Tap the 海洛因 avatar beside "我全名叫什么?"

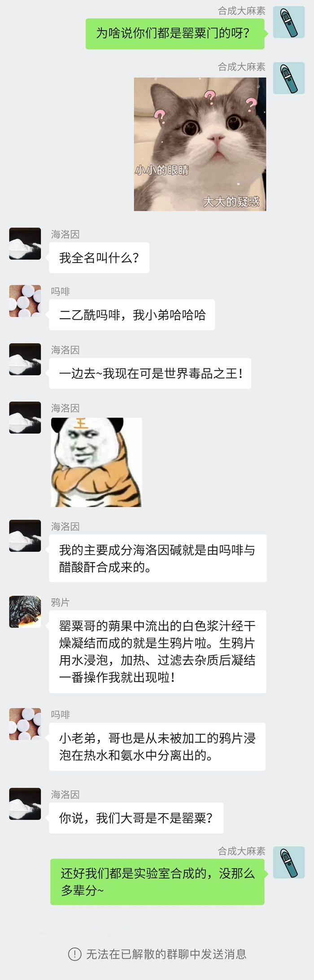click(25, 244)
